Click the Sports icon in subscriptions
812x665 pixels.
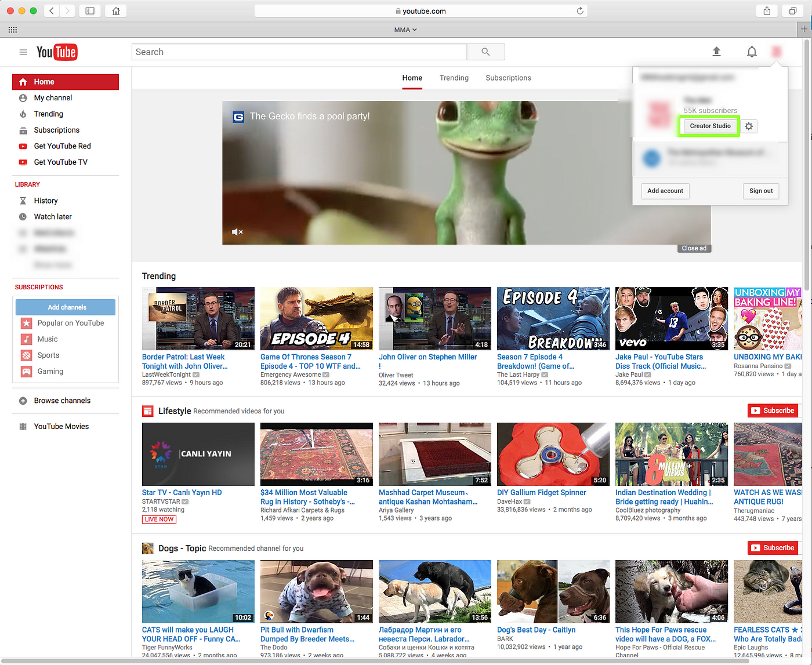27,355
